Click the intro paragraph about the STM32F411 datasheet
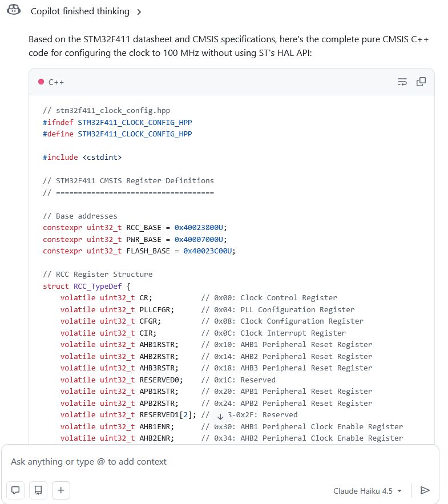Viewport: 448px width, 504px height. [228, 46]
